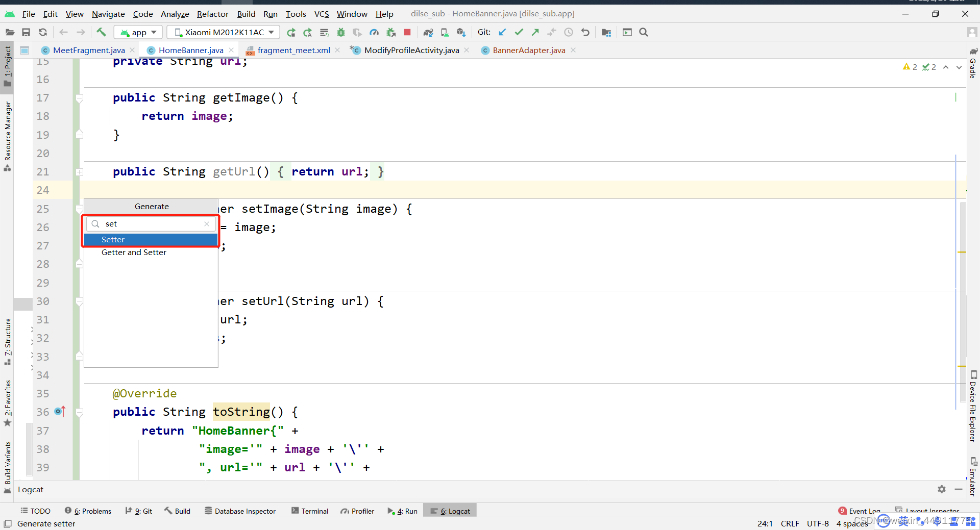Close the HomeBanner.java tab
Viewport: 980px width, 530px height.
coord(231,50)
